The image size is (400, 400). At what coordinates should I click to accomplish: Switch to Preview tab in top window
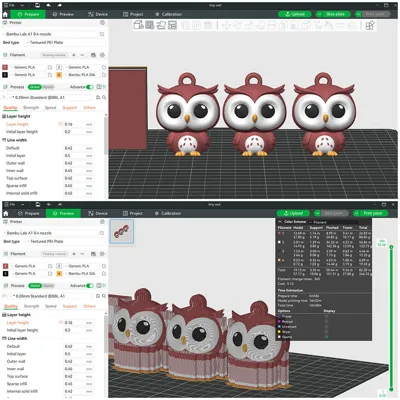click(x=63, y=14)
